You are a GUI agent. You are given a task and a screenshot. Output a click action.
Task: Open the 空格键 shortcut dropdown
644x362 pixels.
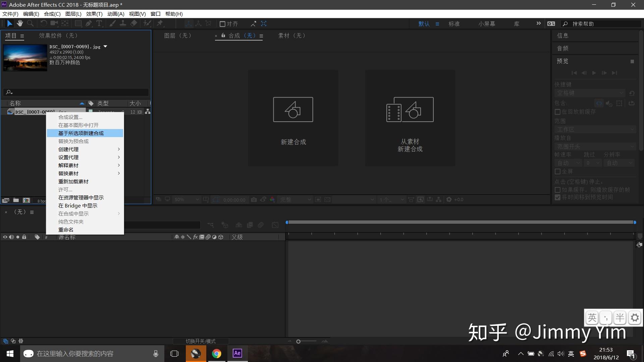click(x=590, y=93)
